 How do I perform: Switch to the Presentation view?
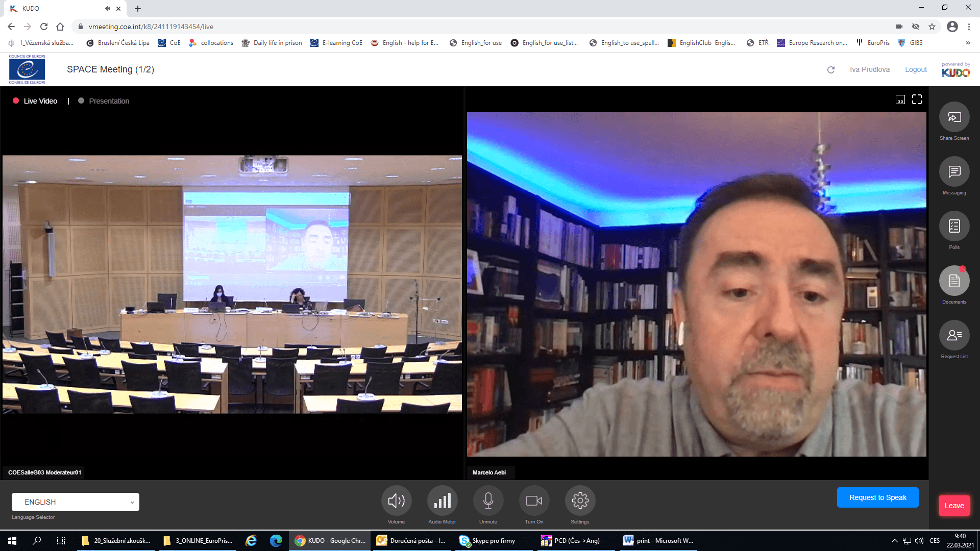[108, 101]
